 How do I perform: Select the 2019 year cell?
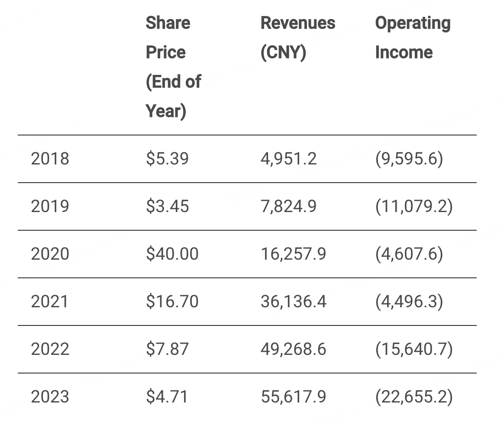(50, 206)
